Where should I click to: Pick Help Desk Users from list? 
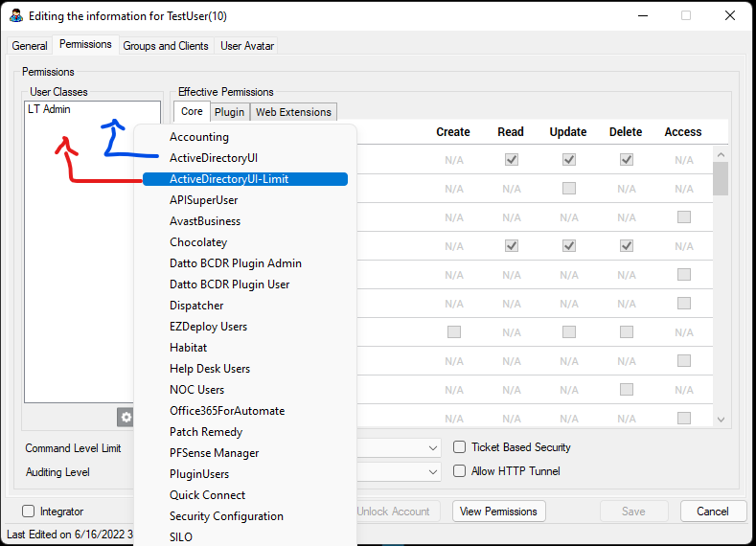tap(210, 369)
